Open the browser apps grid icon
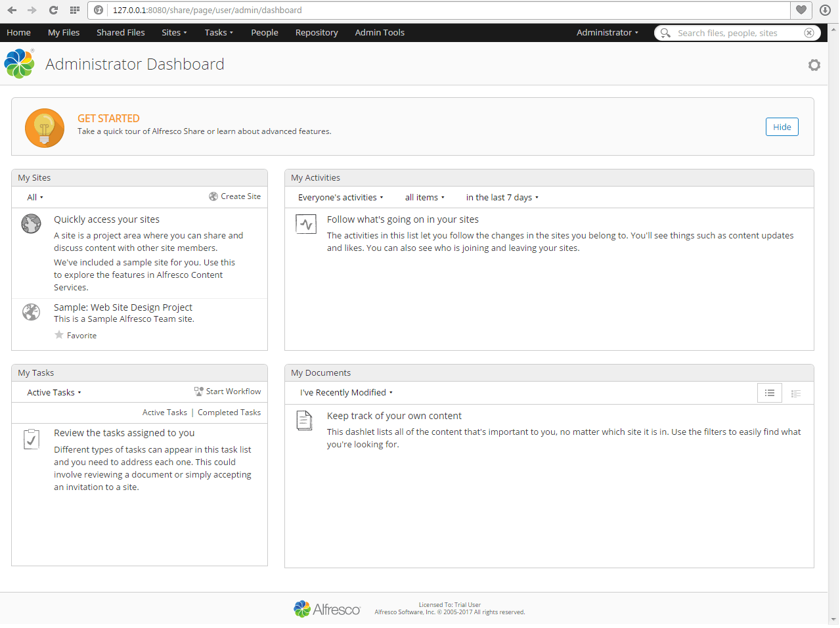Image resolution: width=840 pixels, height=628 pixels. click(x=75, y=10)
